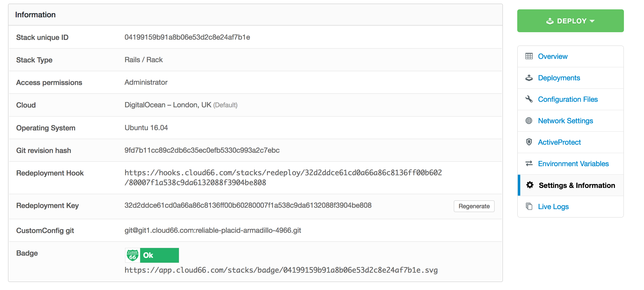
Task: Click the CustomConfig git repository address
Action: point(213,230)
